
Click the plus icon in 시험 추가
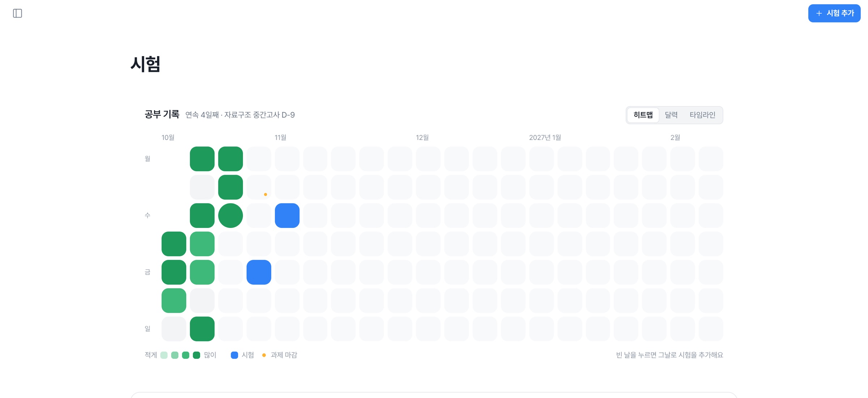pos(819,13)
